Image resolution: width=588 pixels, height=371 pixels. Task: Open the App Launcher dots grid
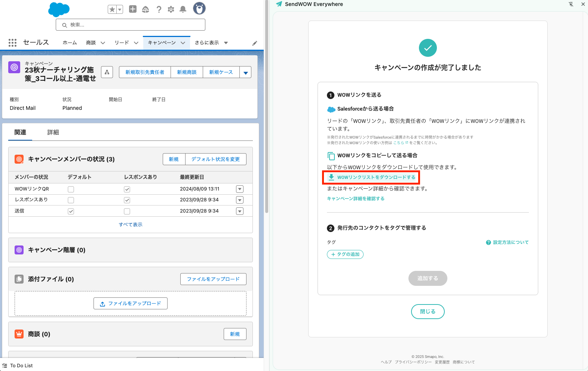(x=12, y=43)
